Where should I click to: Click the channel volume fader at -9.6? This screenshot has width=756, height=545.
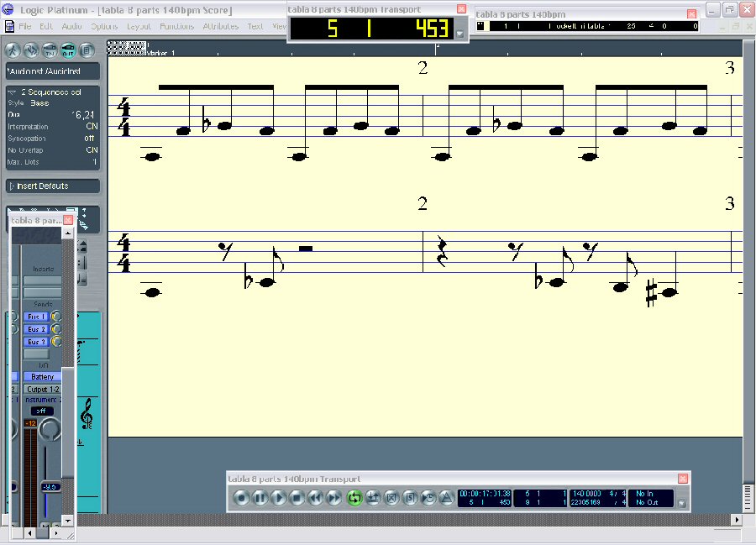pos(50,487)
